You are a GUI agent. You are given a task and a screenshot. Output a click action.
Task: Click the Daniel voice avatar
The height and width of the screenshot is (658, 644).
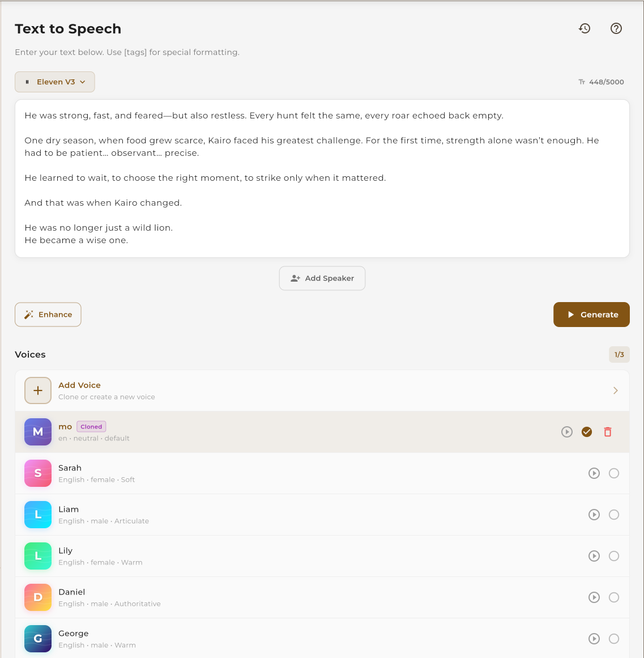(38, 597)
